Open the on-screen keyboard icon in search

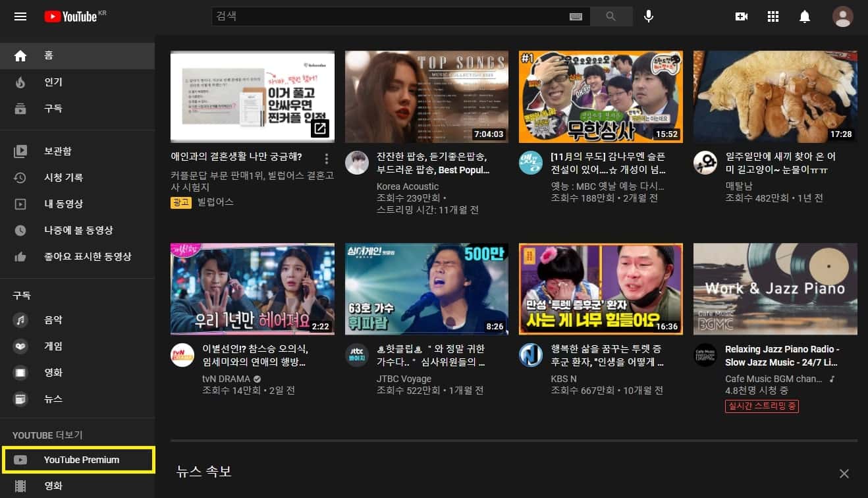tap(576, 16)
